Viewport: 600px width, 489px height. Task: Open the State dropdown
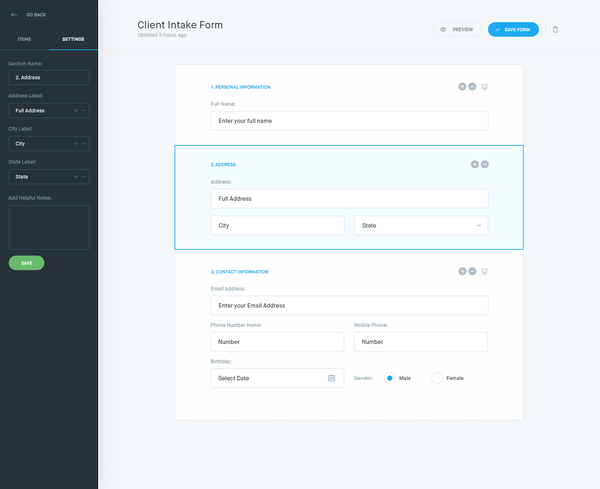click(x=421, y=225)
